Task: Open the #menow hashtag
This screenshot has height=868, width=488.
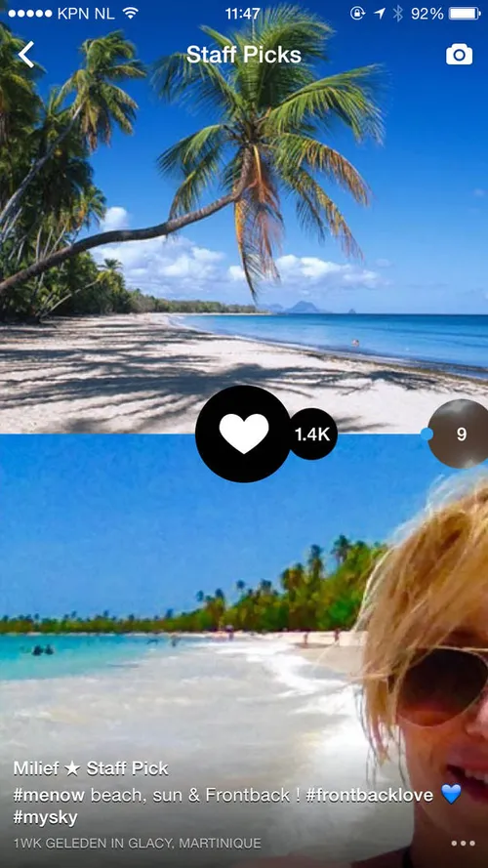Action: 49,796
